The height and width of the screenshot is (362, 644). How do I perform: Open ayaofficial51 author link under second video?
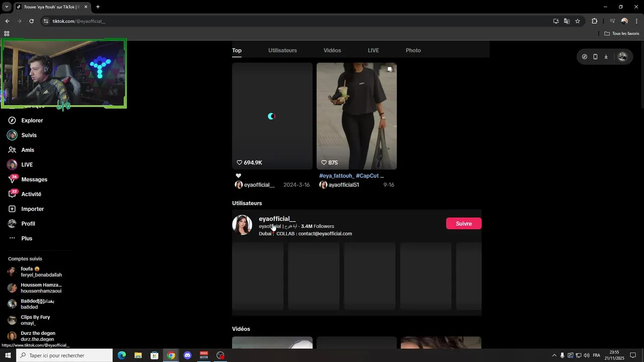[344, 185]
